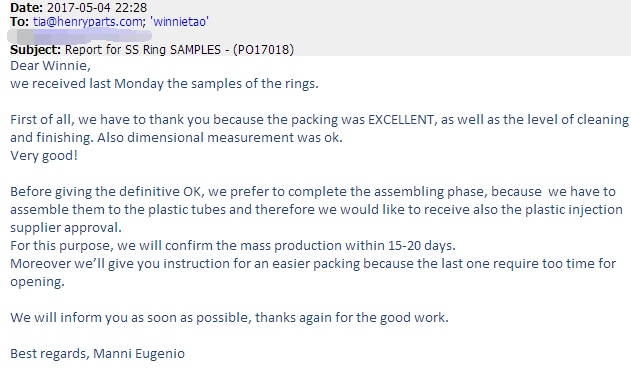Image resolution: width=631 pixels, height=375 pixels.
Task: Click the word EXCELLENT in the message
Action: (402, 120)
